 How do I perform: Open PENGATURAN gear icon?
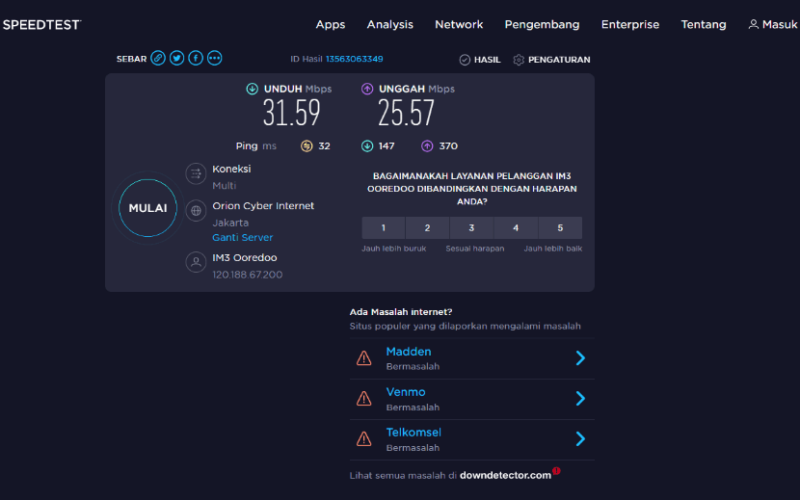tap(518, 60)
